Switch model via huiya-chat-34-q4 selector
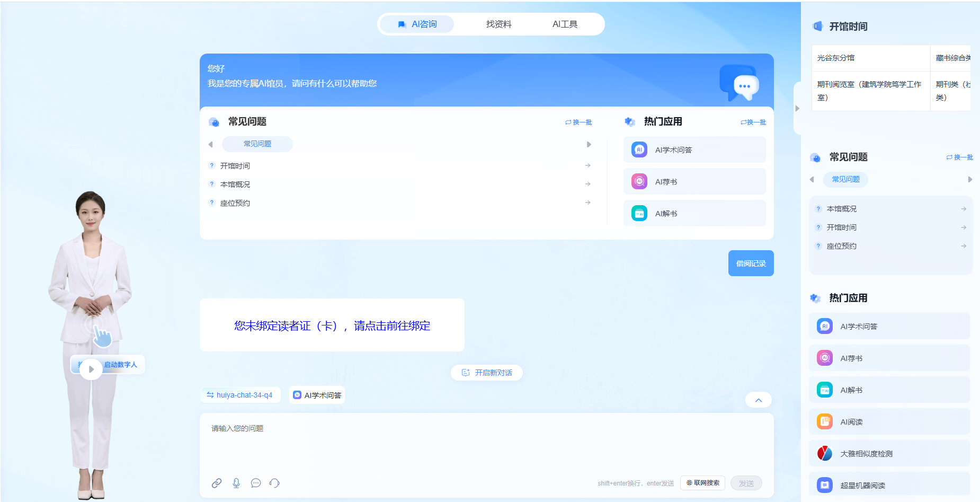 pos(240,395)
